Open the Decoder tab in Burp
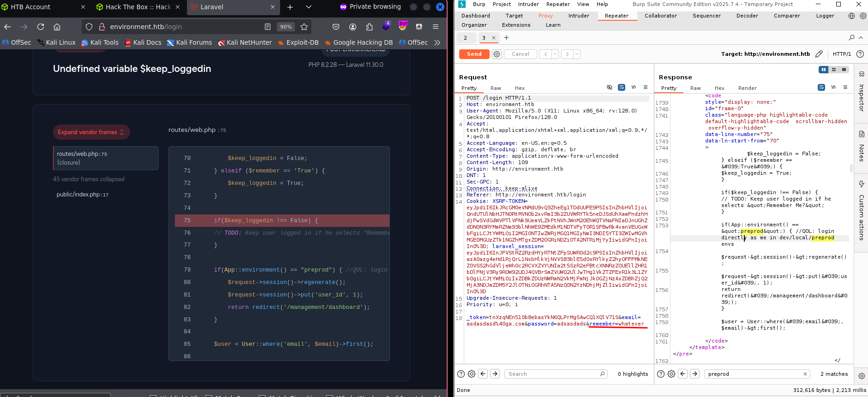This screenshot has height=397, width=868. pos(747,16)
